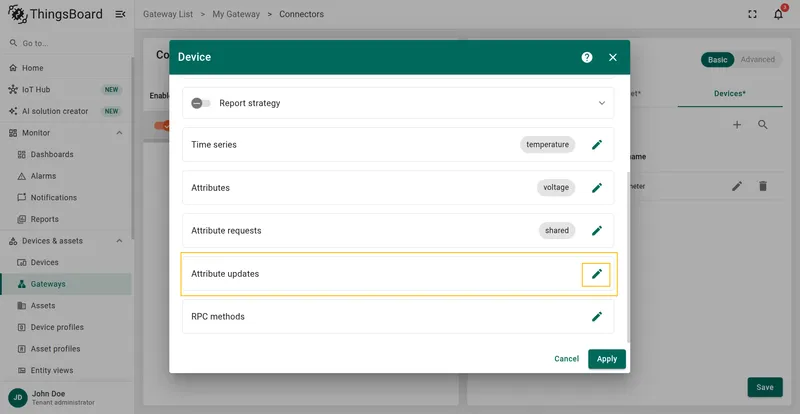This screenshot has height=414, width=800.
Task: Click the Alarms triangle icon
Action: pyautogui.click(x=21, y=176)
